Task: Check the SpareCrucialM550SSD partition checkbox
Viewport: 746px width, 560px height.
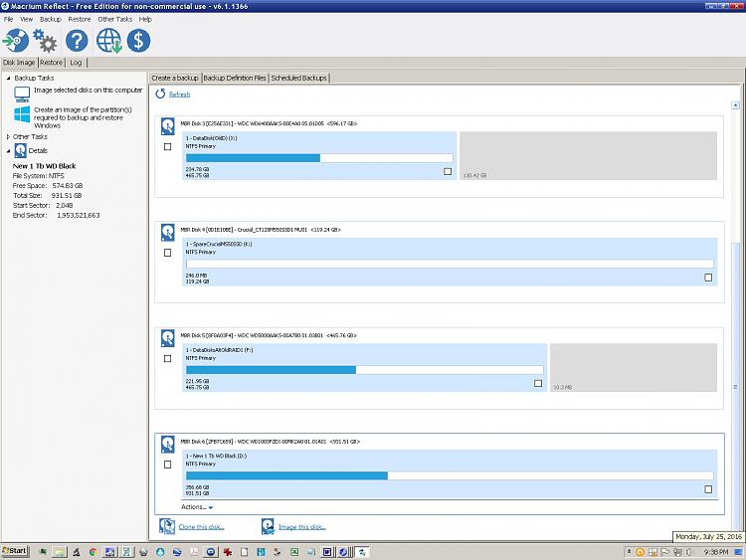Action: click(708, 278)
